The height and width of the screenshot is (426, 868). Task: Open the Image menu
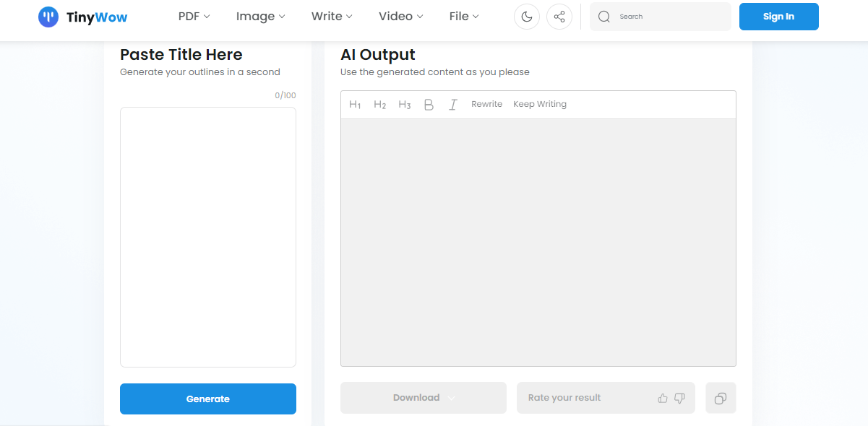[x=260, y=16]
